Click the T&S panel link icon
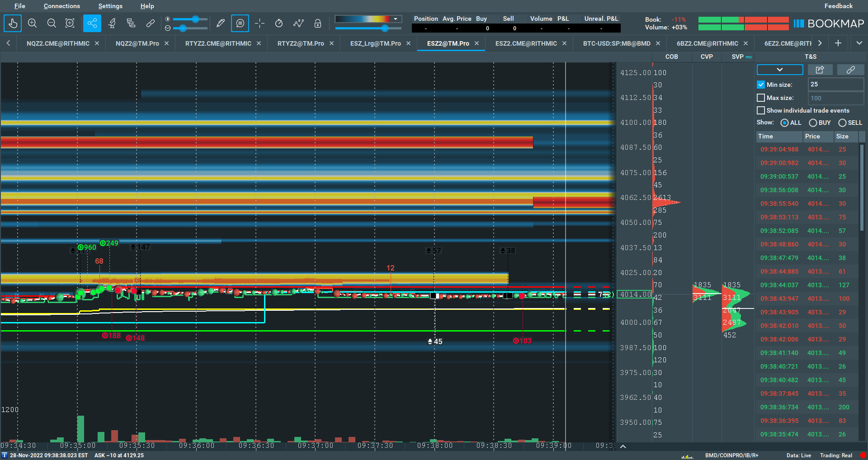The height and width of the screenshot is (460, 868). [850, 70]
